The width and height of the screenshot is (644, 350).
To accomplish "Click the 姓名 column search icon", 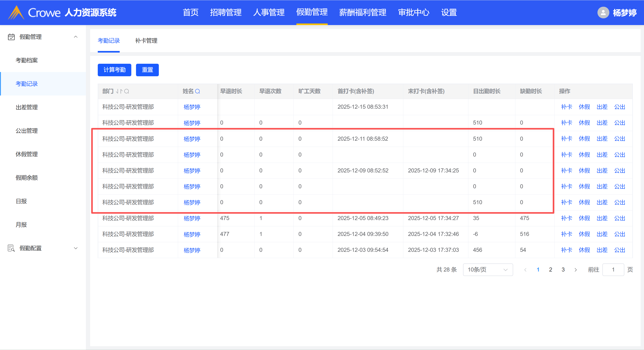I will point(198,91).
